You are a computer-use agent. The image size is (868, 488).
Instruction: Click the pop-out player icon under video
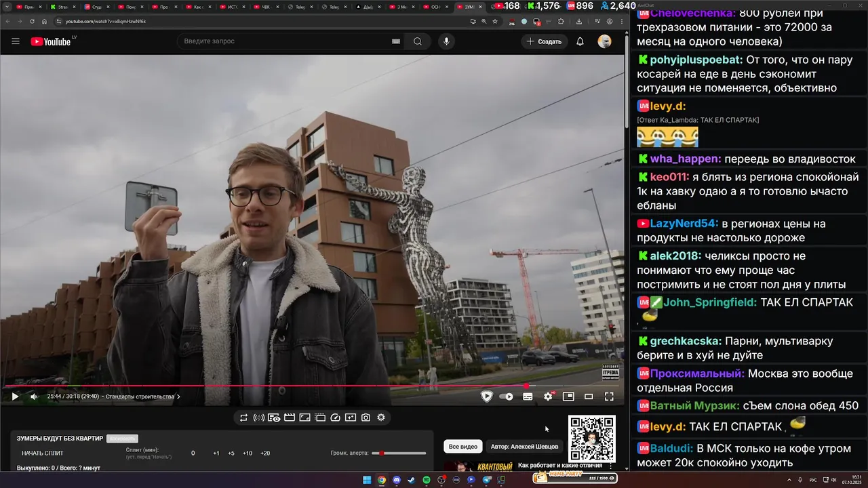[x=320, y=418]
